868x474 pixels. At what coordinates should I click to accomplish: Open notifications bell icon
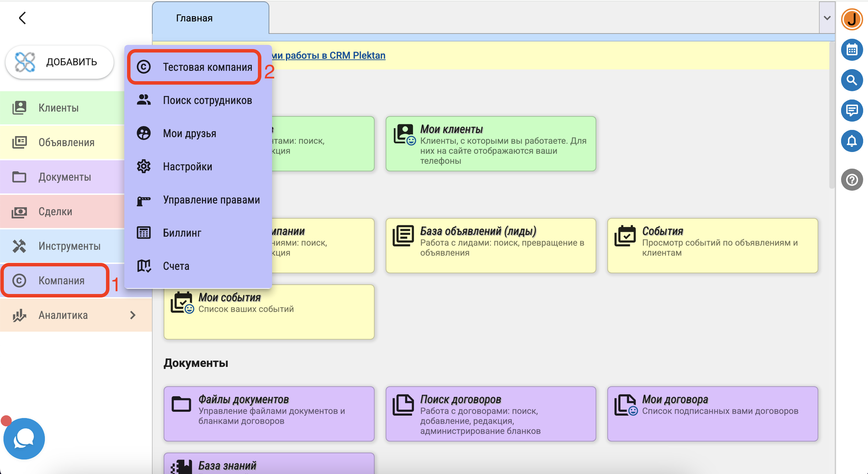(851, 141)
